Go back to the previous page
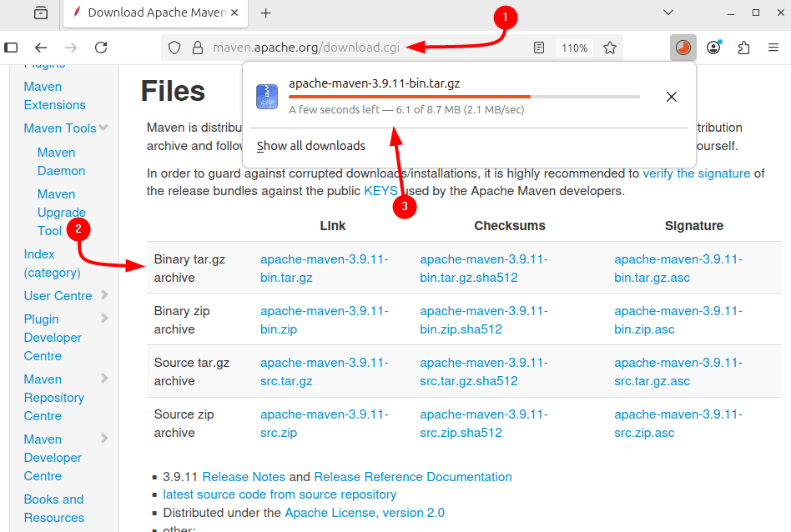This screenshot has width=791, height=532. 41,48
